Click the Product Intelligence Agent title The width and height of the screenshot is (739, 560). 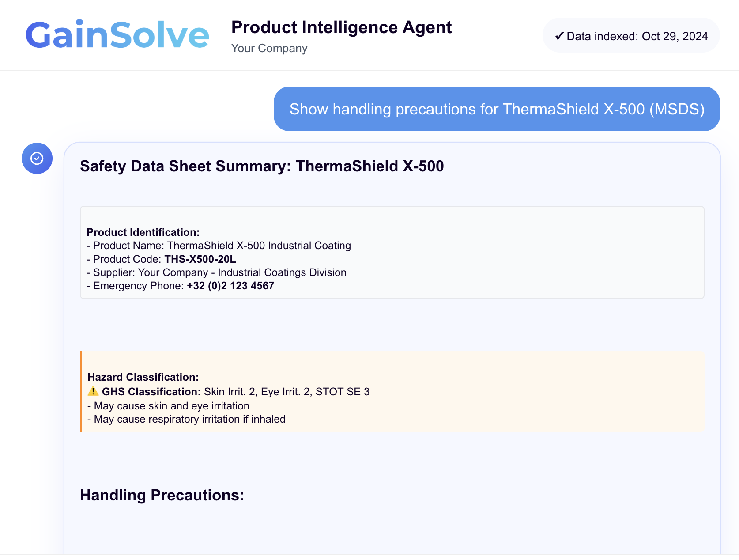point(341,27)
